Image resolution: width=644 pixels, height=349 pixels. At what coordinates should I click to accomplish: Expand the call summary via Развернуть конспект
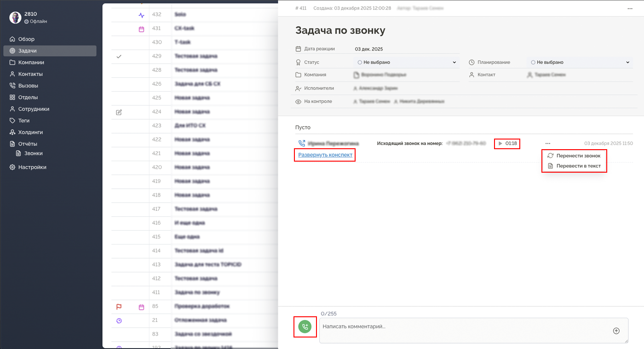tap(324, 155)
